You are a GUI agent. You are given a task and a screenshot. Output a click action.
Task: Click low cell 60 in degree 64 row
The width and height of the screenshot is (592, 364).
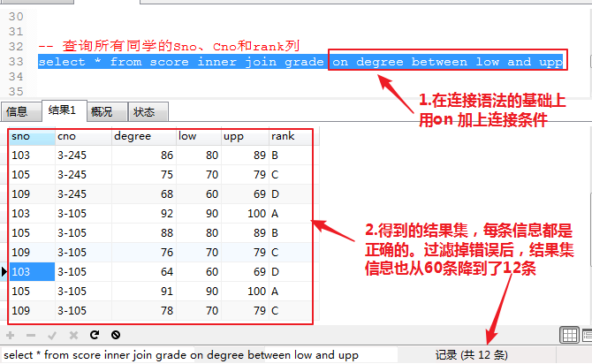(199, 272)
